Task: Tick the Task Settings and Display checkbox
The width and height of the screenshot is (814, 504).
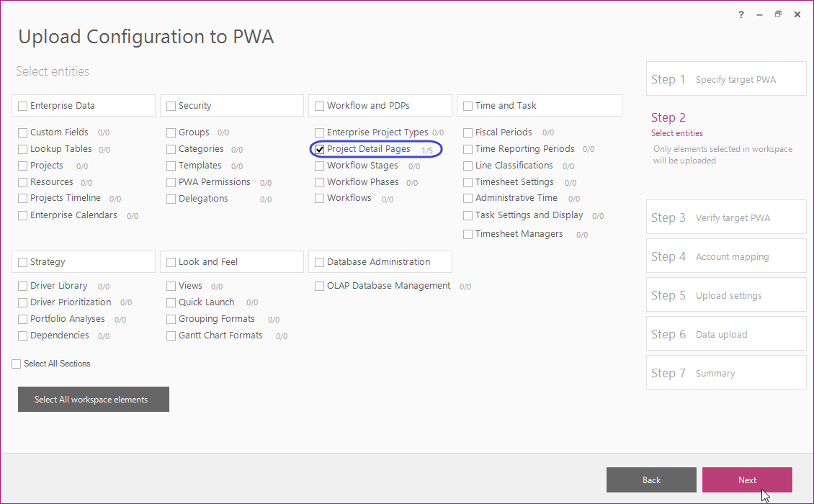Action: tap(468, 215)
